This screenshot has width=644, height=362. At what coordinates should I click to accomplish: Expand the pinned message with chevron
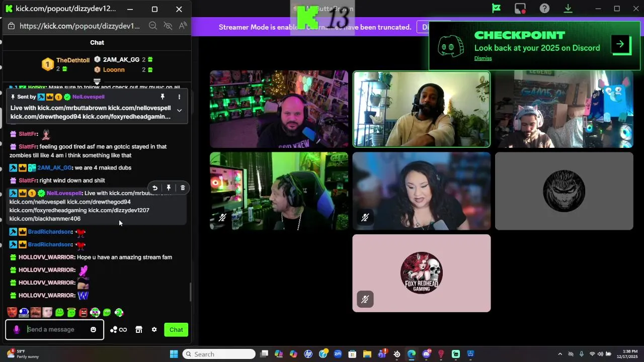179,111
